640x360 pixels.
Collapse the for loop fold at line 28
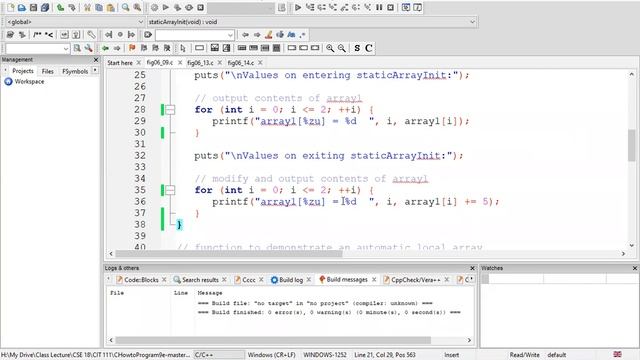171,109
